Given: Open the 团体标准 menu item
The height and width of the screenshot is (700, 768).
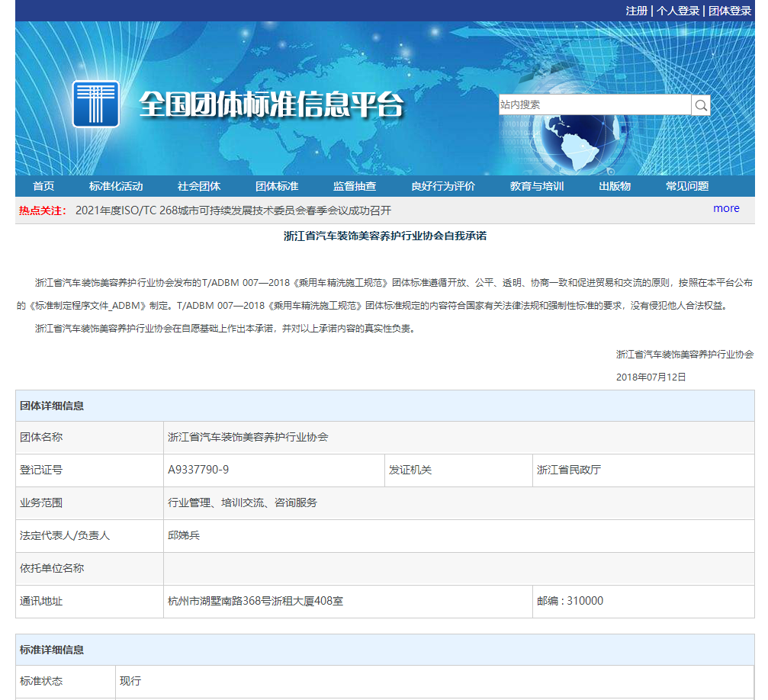Looking at the screenshot, I should (278, 185).
